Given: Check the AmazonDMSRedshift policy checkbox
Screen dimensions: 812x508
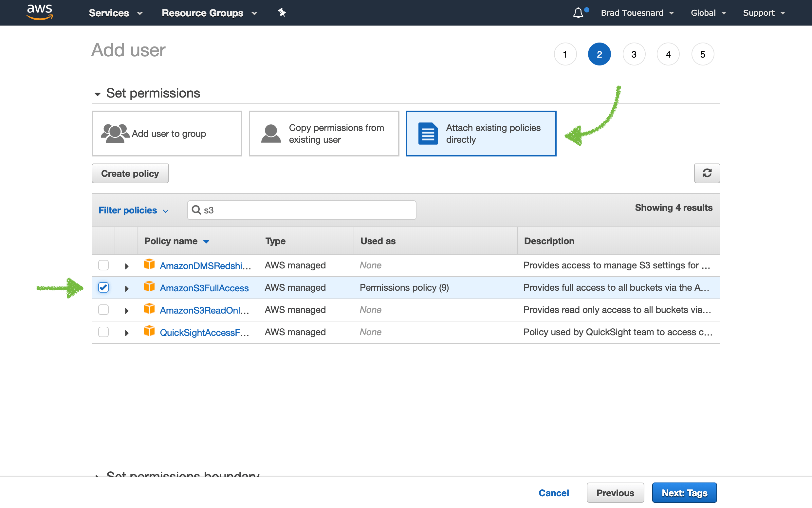Looking at the screenshot, I should pyautogui.click(x=103, y=265).
